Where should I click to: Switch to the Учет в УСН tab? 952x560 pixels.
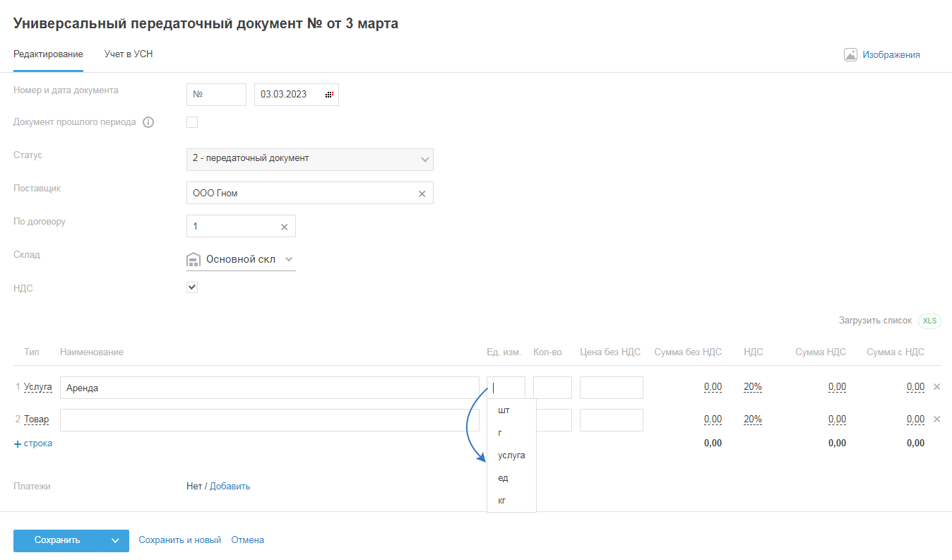tap(129, 54)
